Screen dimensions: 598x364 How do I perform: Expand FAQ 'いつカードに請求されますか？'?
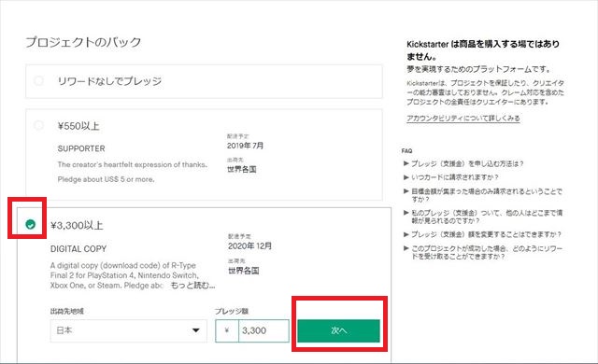[x=450, y=177]
